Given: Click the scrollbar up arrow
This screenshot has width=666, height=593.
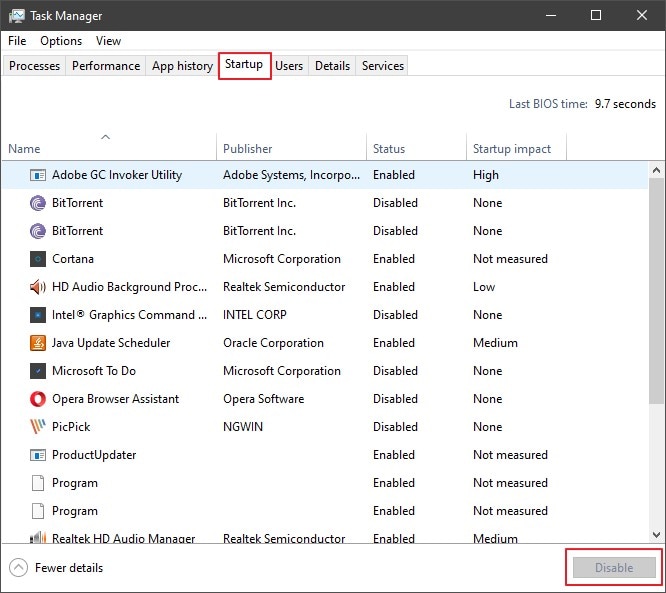Looking at the screenshot, I should [x=656, y=171].
